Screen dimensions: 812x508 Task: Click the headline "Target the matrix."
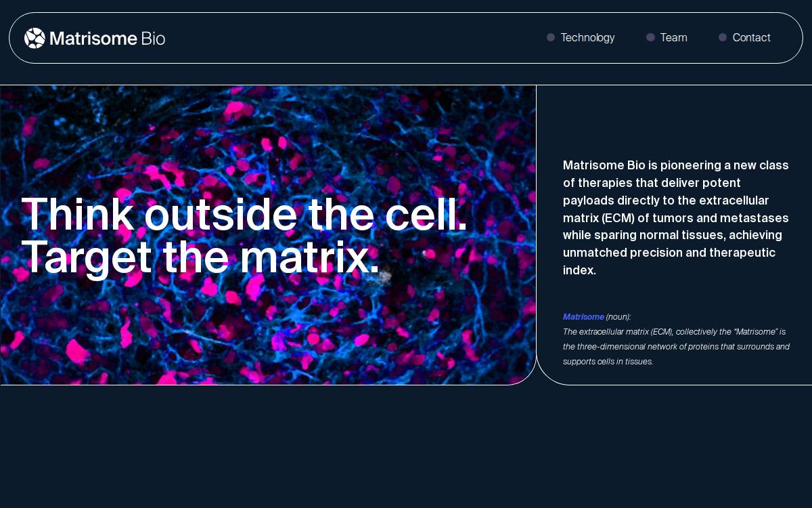200,258
